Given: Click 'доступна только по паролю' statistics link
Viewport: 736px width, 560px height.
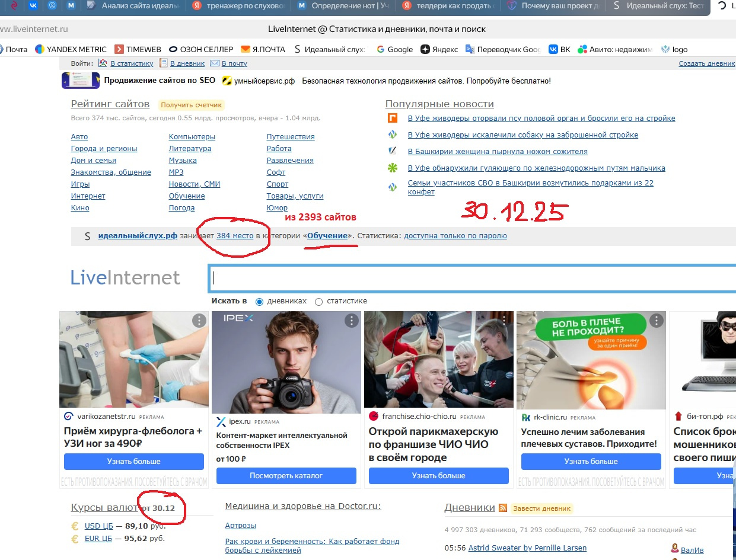Looking at the screenshot, I should coord(455,236).
